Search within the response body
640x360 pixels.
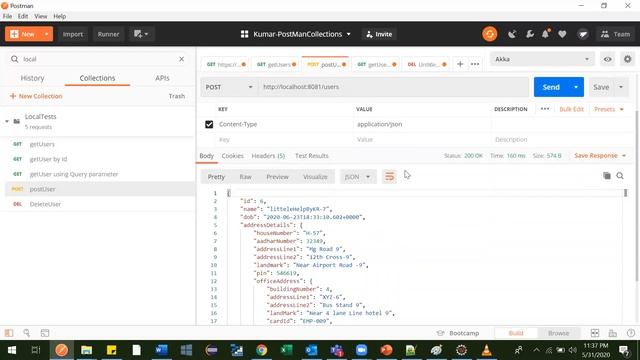pyautogui.click(x=620, y=176)
